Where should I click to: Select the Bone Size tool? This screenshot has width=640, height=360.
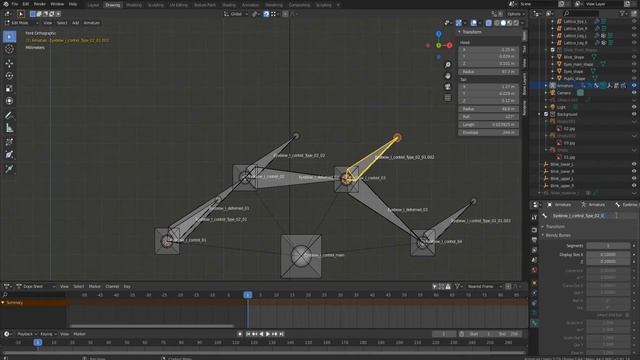pyautogui.click(x=9, y=155)
